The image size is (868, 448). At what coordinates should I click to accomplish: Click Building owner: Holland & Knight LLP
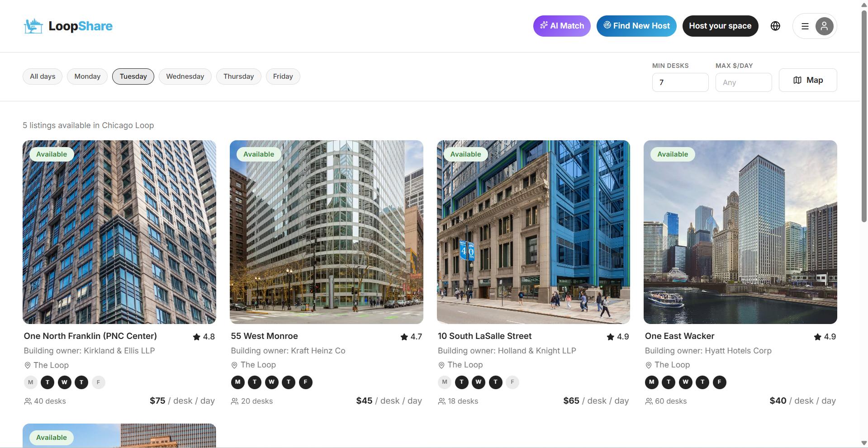tap(507, 351)
